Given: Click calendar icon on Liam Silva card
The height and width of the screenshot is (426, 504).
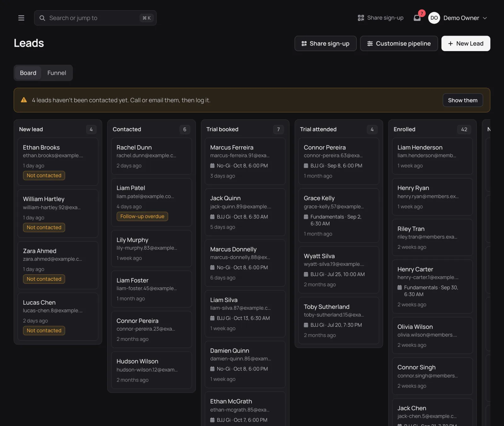Looking at the screenshot, I should (x=212, y=318).
